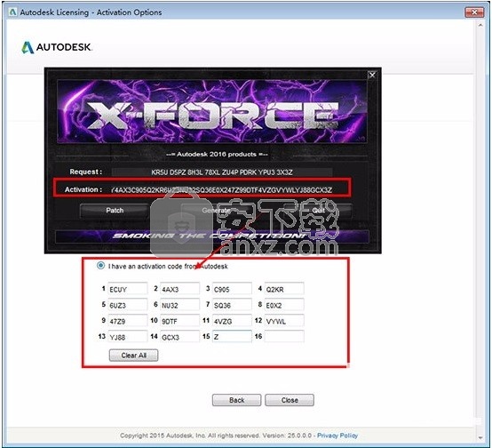Screen dimensions: 492x448
Task: Click activation field 13 containing YJ88
Action: [x=128, y=337]
